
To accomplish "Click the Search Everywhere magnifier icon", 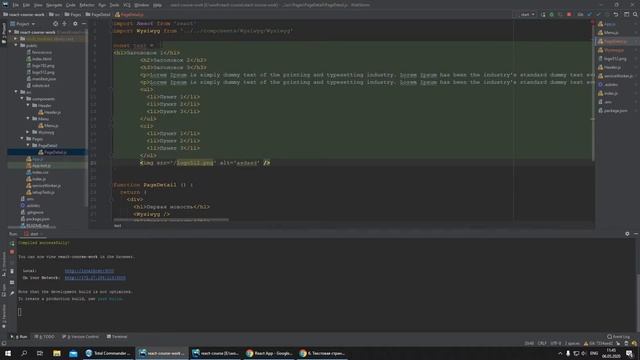I will [x=635, y=14].
